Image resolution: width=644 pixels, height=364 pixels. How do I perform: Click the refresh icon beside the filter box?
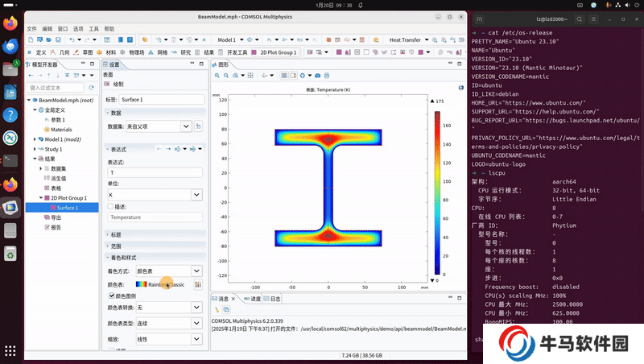90,88
